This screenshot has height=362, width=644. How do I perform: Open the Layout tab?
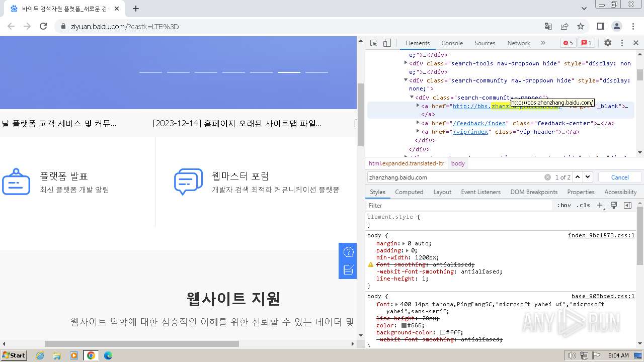(x=442, y=192)
